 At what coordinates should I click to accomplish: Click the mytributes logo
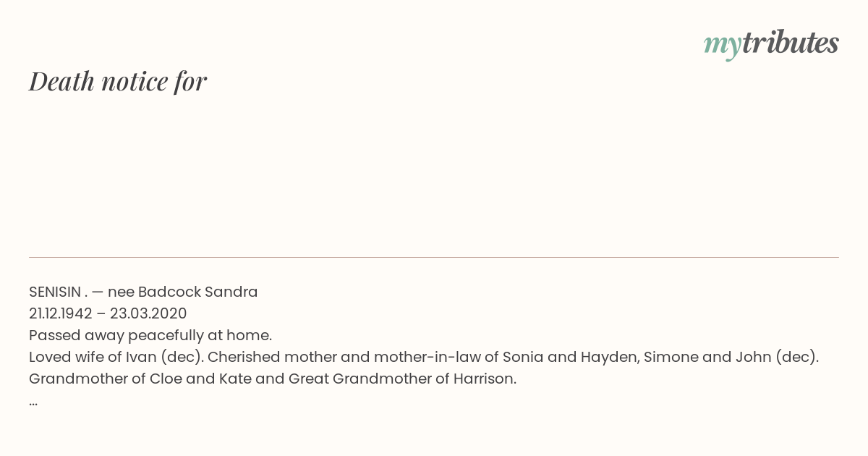tap(771, 43)
